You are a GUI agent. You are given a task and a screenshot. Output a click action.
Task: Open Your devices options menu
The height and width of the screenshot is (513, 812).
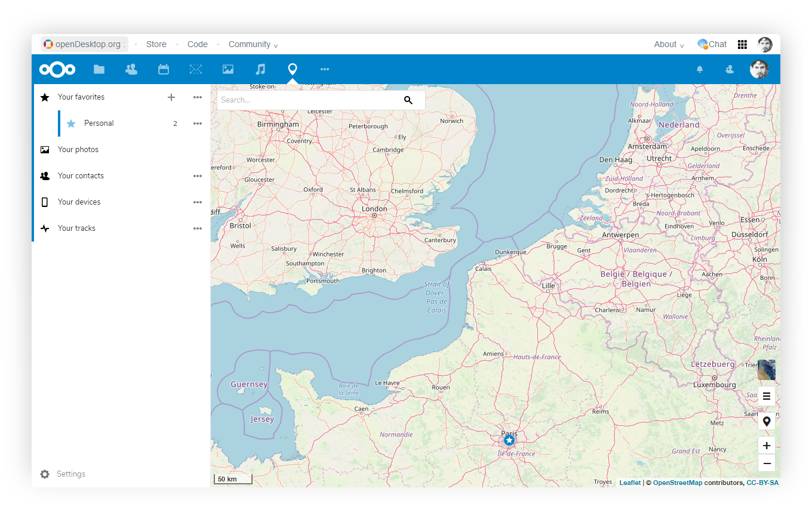(198, 202)
